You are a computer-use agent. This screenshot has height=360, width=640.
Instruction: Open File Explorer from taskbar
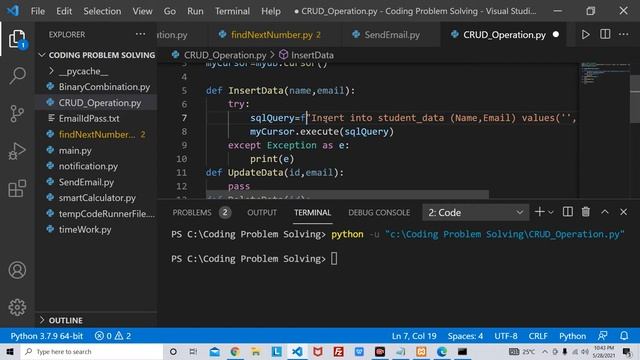(256, 352)
